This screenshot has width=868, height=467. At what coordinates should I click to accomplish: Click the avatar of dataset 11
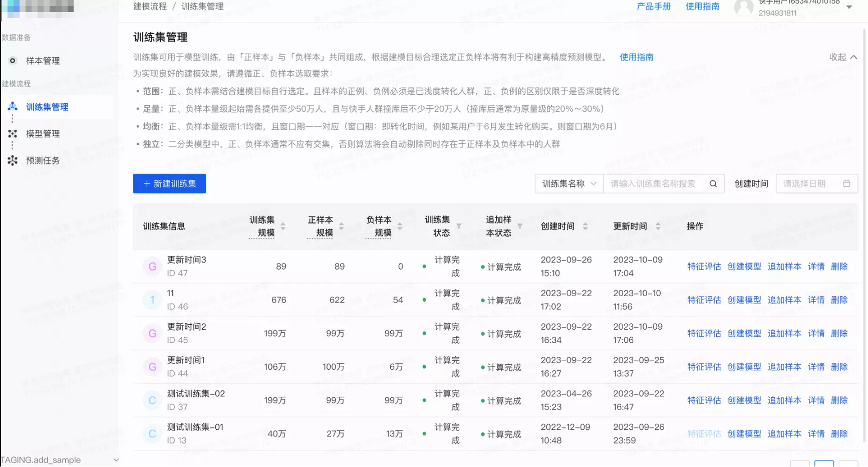click(x=152, y=300)
